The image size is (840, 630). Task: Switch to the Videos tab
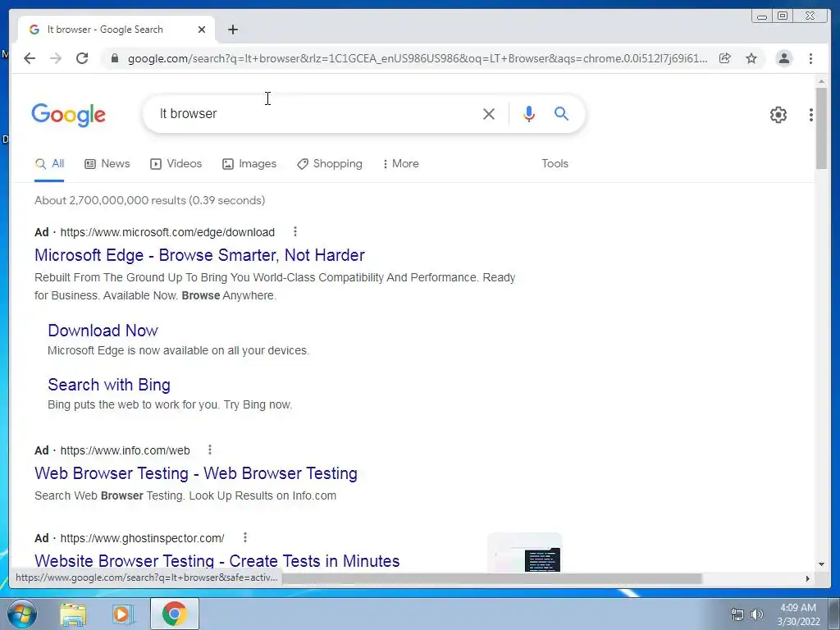176,164
